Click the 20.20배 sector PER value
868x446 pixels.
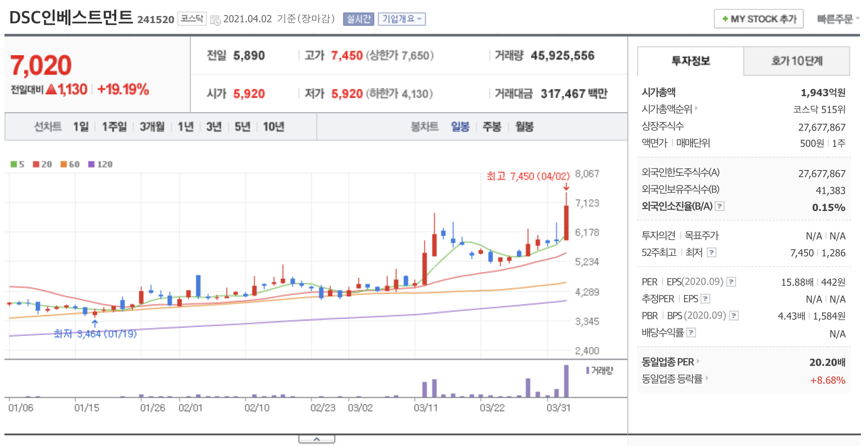tap(827, 362)
